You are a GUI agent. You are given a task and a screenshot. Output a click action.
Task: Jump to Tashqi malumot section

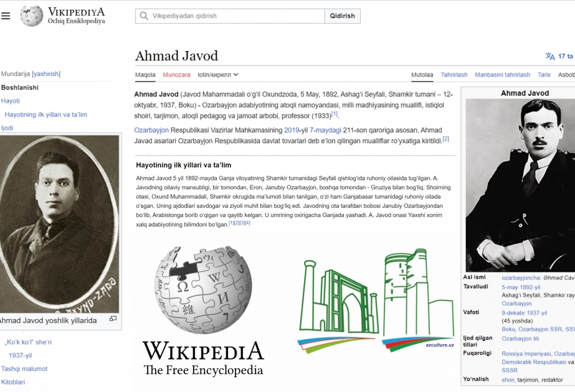24,368
